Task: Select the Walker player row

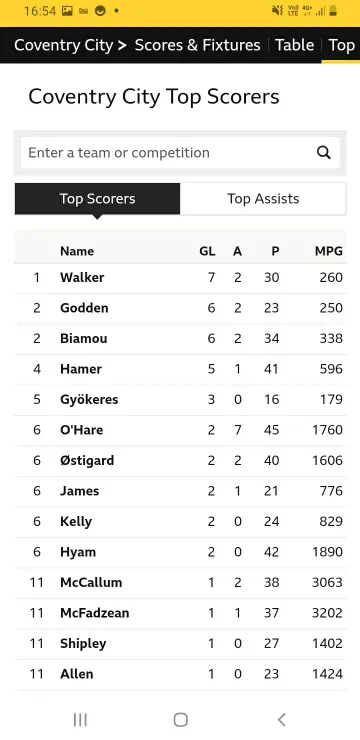Action: (x=180, y=278)
